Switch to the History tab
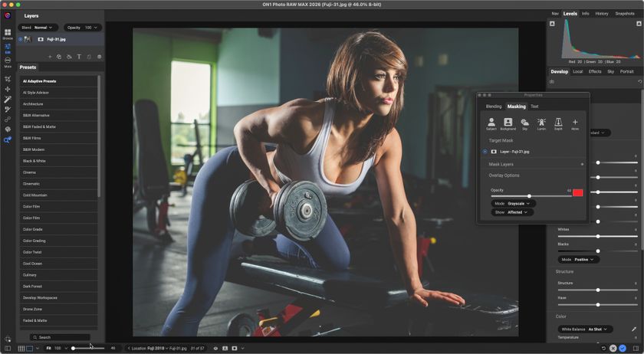The width and height of the screenshot is (644, 354). [x=602, y=14]
